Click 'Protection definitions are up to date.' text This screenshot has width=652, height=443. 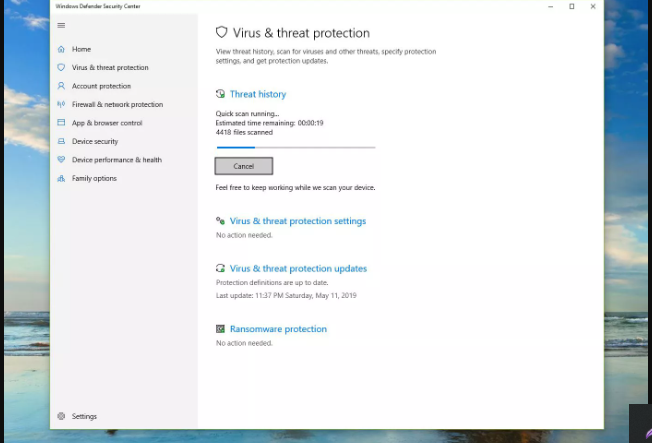pyautogui.click(x=272, y=282)
